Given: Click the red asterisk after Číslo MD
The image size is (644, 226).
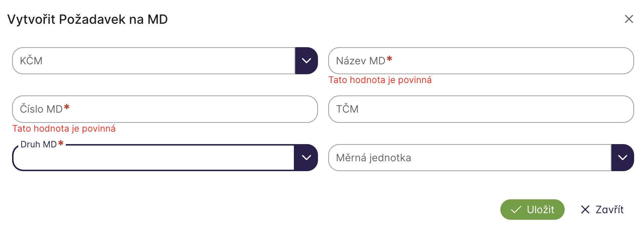Looking at the screenshot, I should click(x=67, y=107).
